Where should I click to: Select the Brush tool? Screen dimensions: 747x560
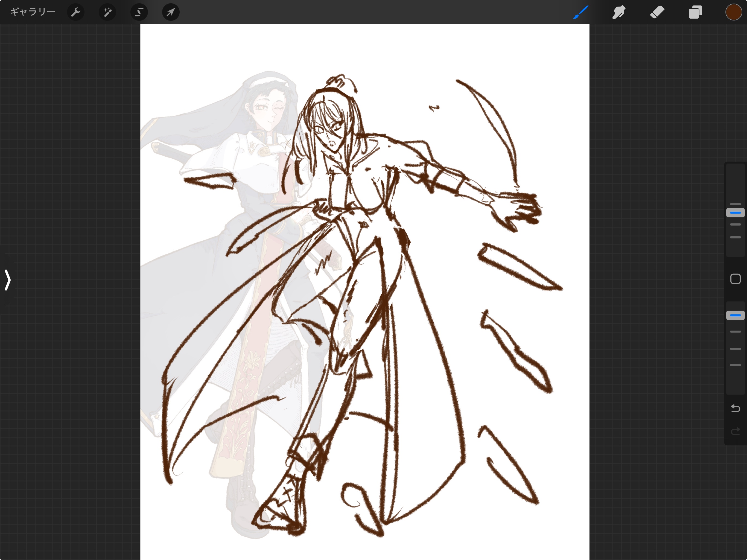click(x=581, y=13)
